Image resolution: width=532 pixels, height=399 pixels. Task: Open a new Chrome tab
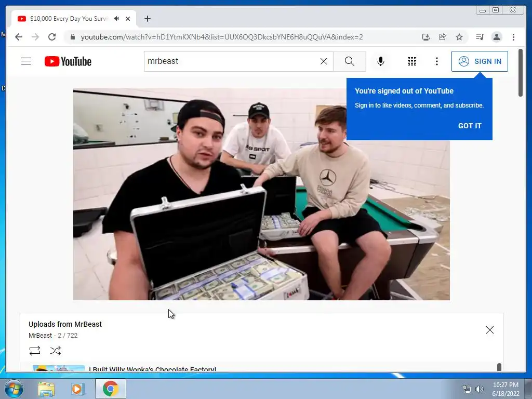[147, 19]
